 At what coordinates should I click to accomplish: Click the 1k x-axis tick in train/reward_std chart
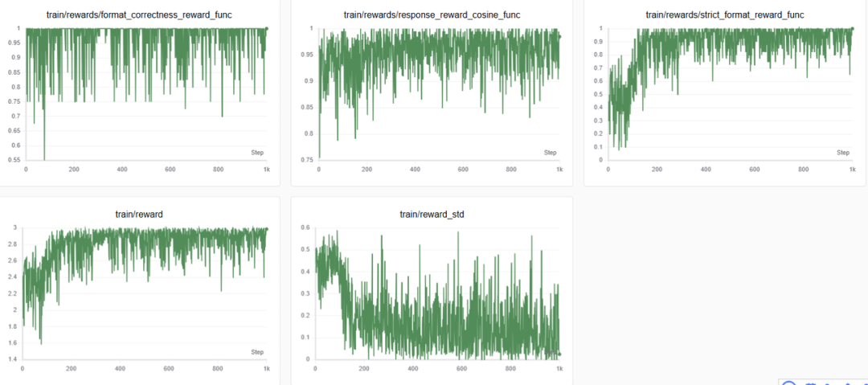(559, 368)
